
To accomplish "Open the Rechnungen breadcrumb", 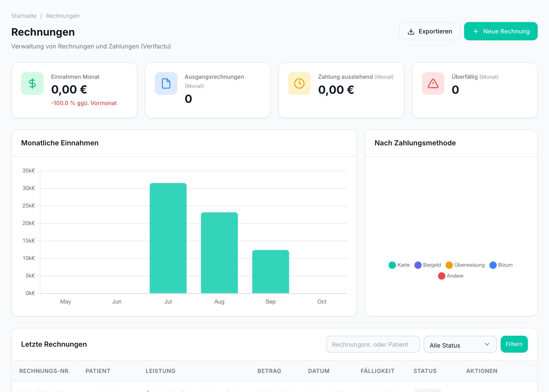I will (x=63, y=16).
